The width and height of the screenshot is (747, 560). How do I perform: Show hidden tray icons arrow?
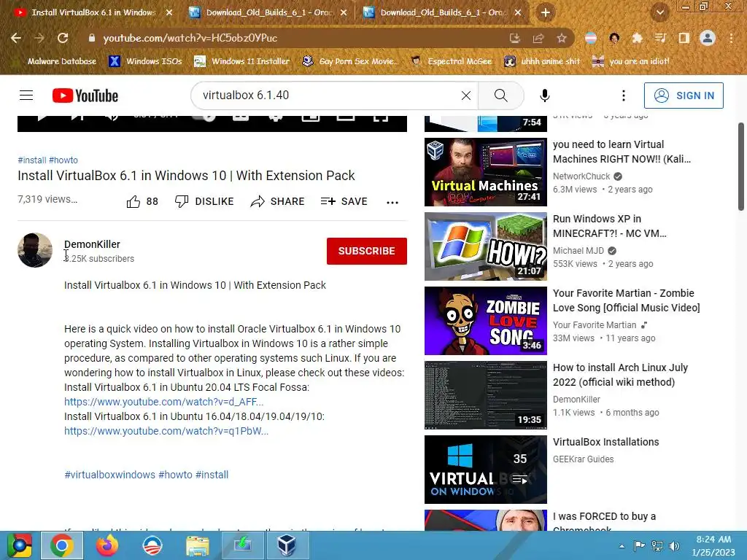click(622, 546)
